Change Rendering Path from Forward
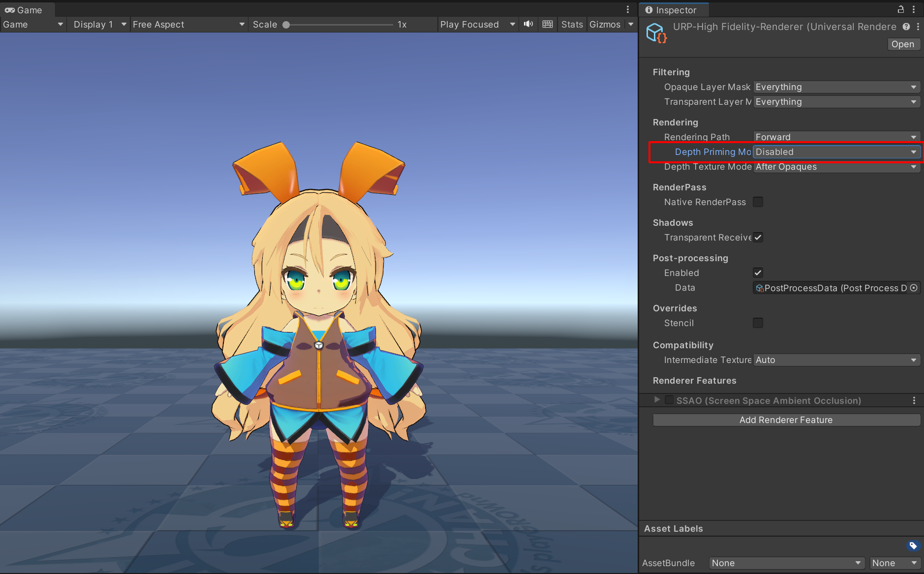 pos(836,137)
